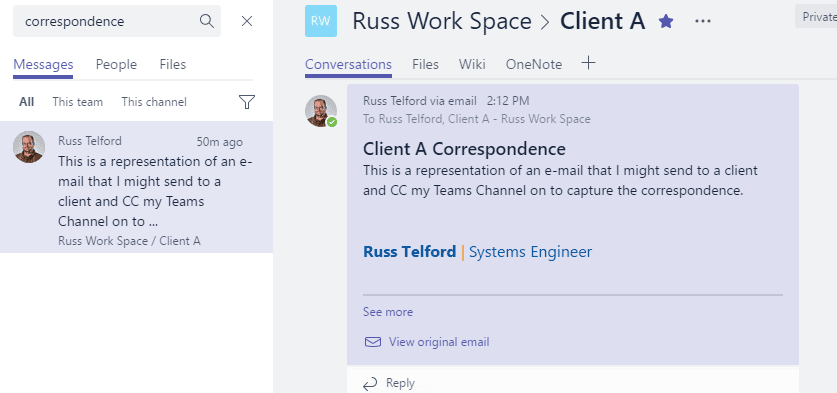Screen dimensions: 837x393
Task: Click the Client A Correspondence subject
Action: click(464, 149)
